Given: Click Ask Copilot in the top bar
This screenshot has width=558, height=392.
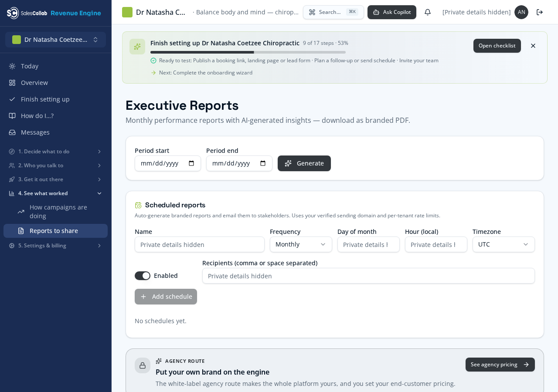Looking at the screenshot, I should tap(392, 12).
